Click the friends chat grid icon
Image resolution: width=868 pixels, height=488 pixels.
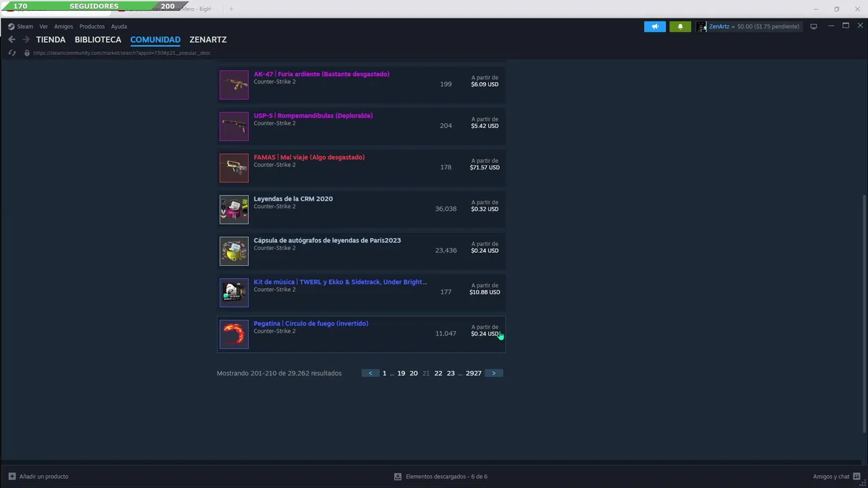click(x=856, y=476)
